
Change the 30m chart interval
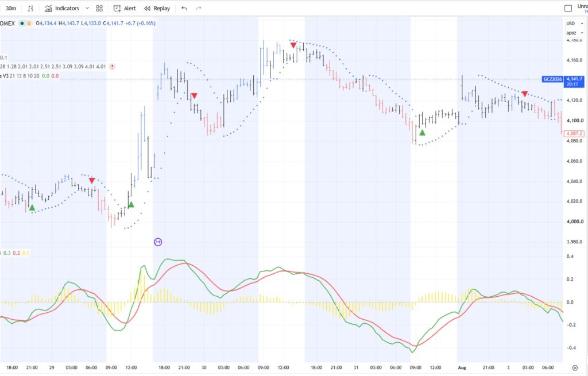coord(11,8)
